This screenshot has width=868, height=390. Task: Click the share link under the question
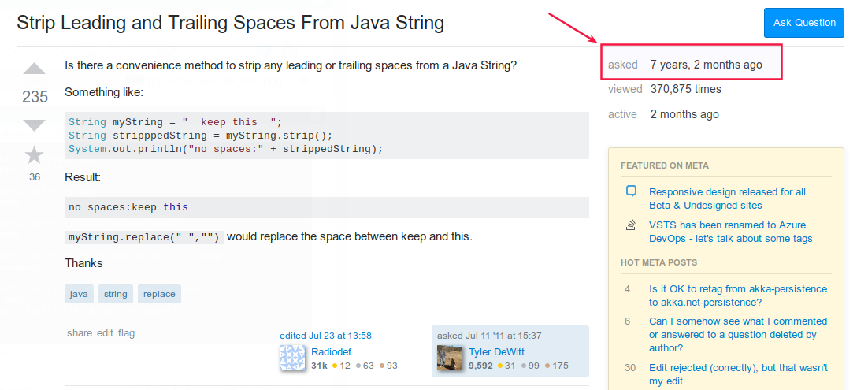80,333
